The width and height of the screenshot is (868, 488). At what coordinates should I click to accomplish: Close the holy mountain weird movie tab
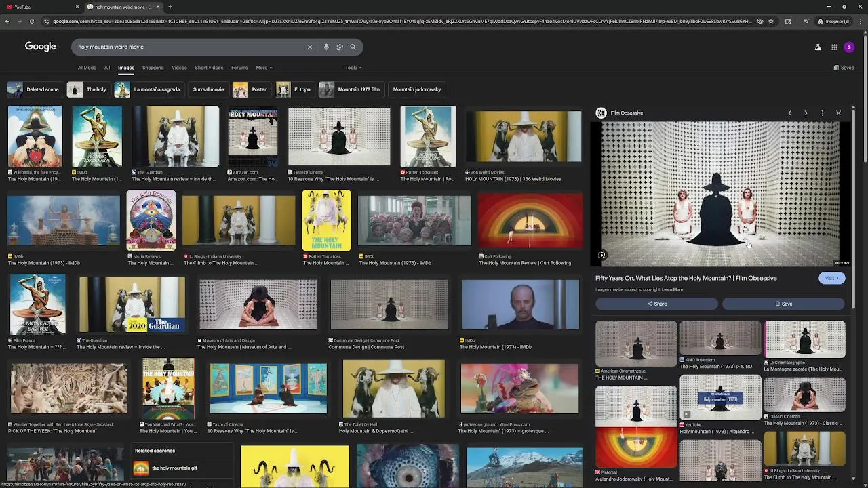click(x=158, y=7)
